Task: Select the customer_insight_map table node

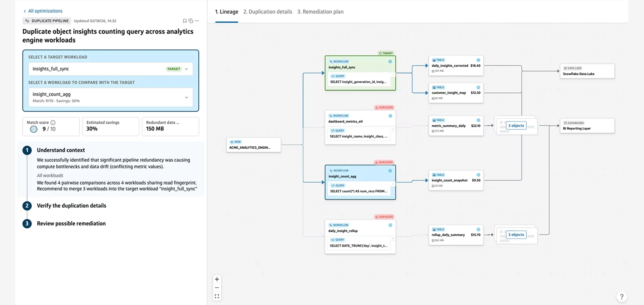Action: tap(456, 93)
